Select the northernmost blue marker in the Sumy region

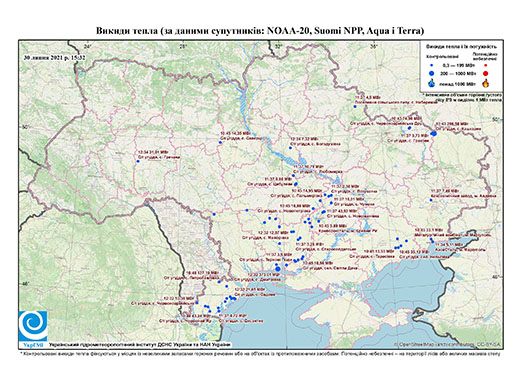(x=355, y=107)
